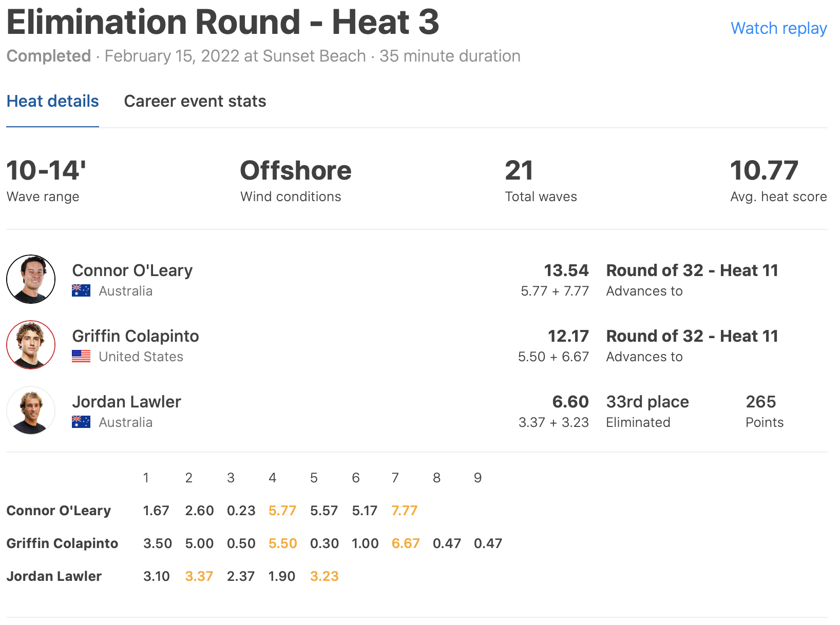The image size is (840, 625).
Task: Click the wave 9 column header
Action: tap(478, 478)
